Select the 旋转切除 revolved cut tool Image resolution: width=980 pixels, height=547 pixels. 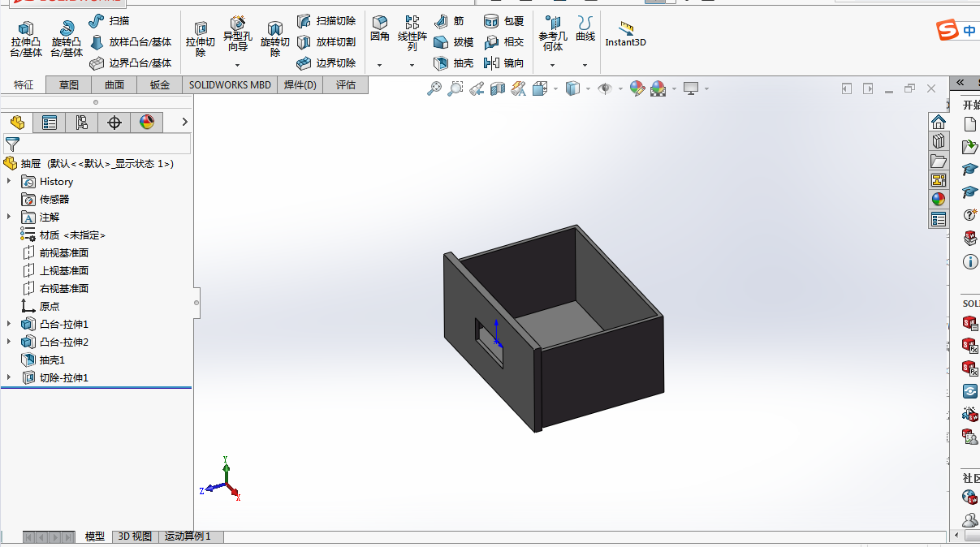275,39
